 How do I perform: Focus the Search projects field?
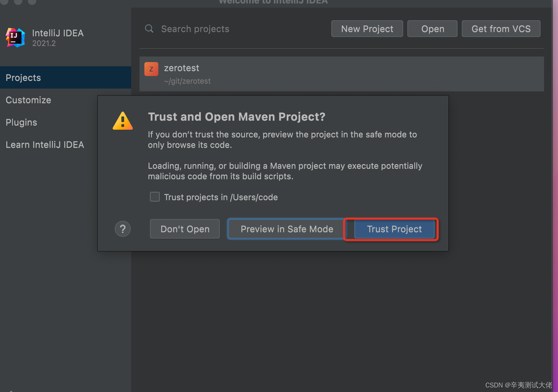tap(195, 29)
